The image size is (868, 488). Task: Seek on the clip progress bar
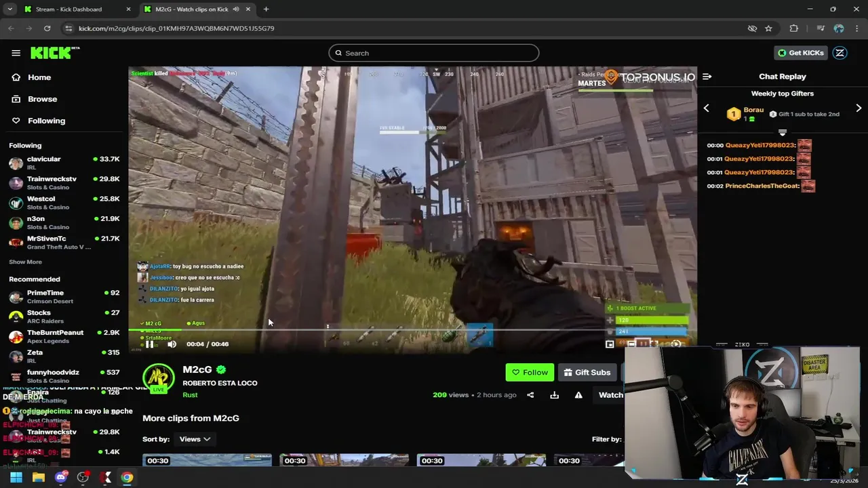click(x=412, y=330)
